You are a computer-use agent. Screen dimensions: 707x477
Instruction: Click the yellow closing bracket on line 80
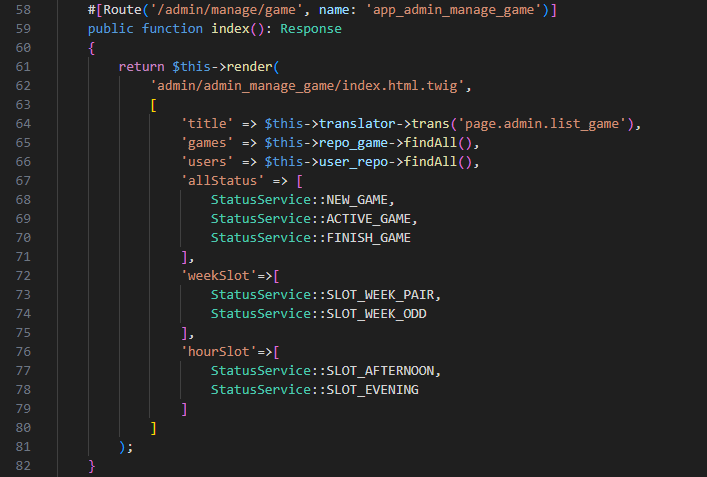[x=153, y=428]
